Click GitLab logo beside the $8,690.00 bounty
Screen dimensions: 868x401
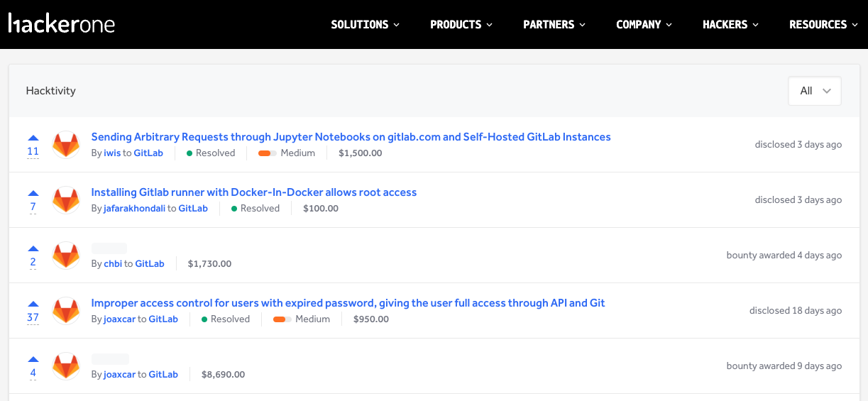(66, 366)
